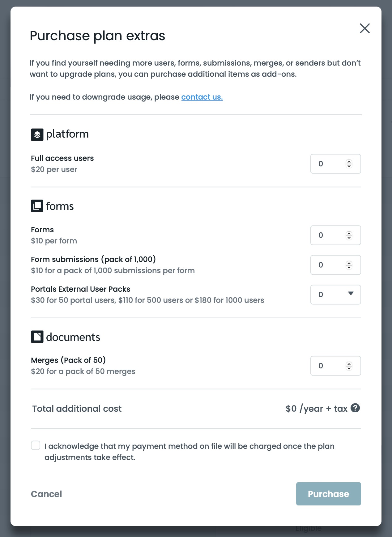Open the contact us link

pos(202,97)
